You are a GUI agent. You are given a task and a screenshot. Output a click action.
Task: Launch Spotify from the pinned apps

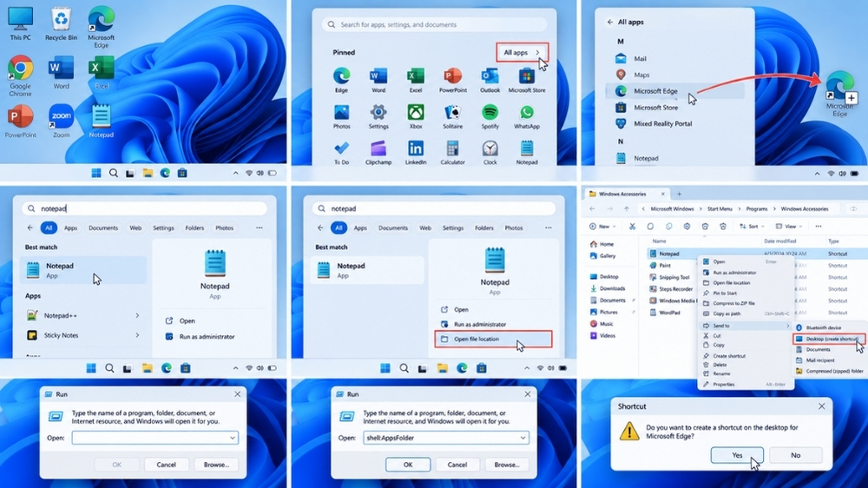click(490, 116)
